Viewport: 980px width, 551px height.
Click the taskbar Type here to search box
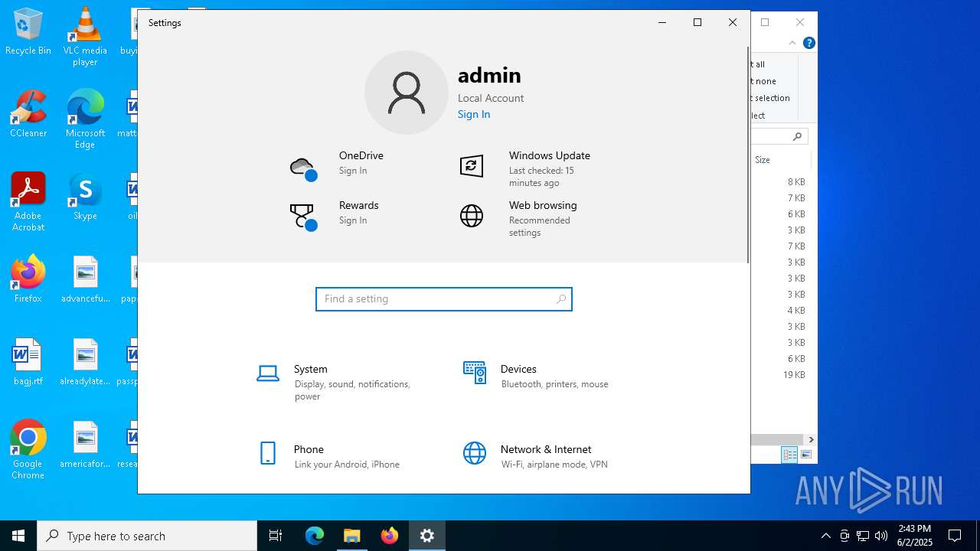coord(147,536)
